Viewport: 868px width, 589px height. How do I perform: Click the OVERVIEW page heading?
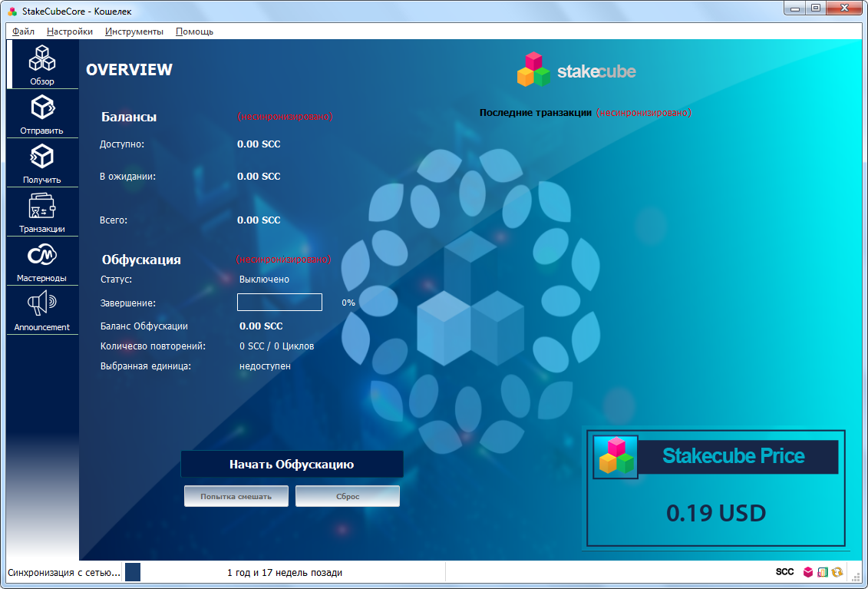click(130, 70)
